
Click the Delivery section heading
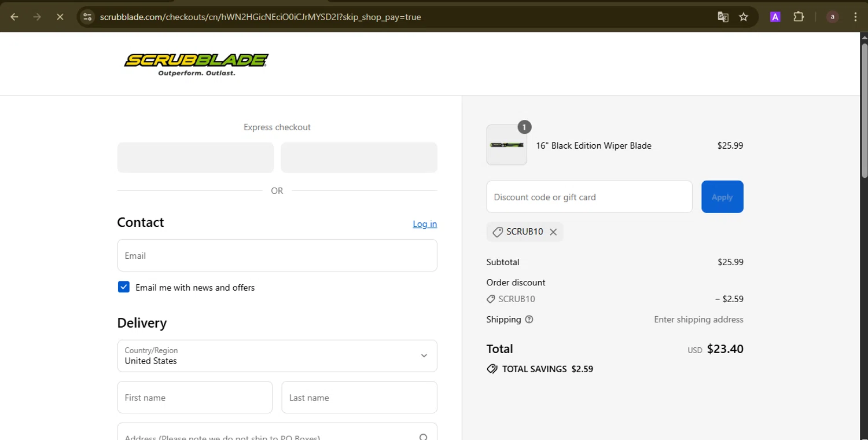click(142, 323)
